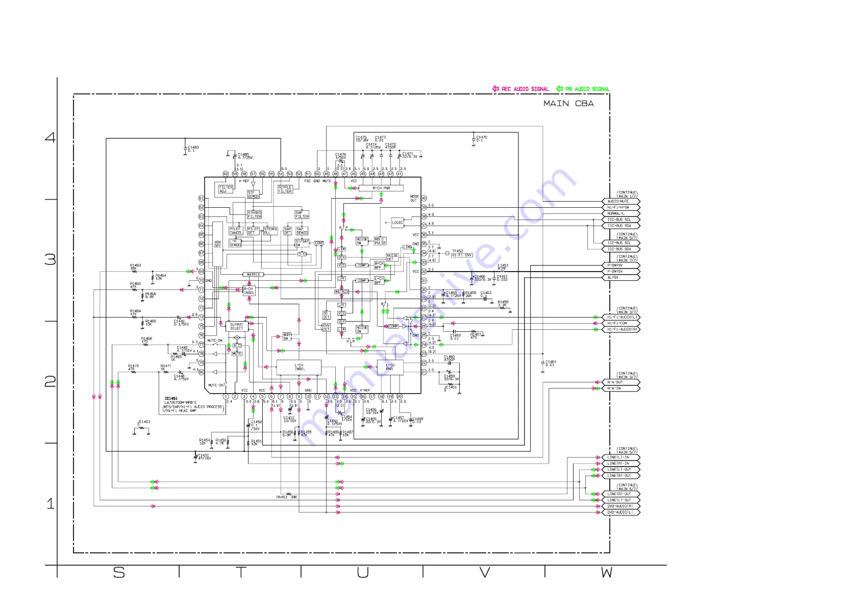This screenshot has width=868, height=608.
Task: Click the STEREO PLL block
Action: click(270, 231)
